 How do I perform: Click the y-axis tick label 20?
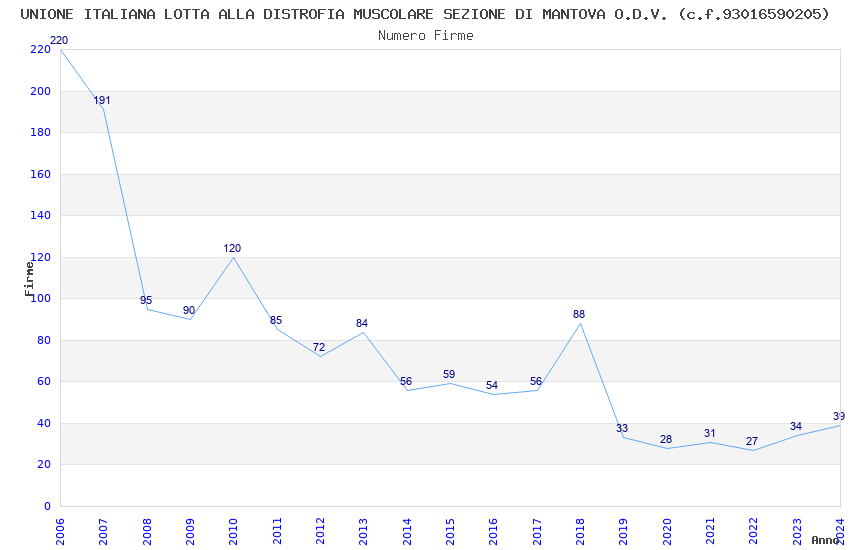coord(44,464)
